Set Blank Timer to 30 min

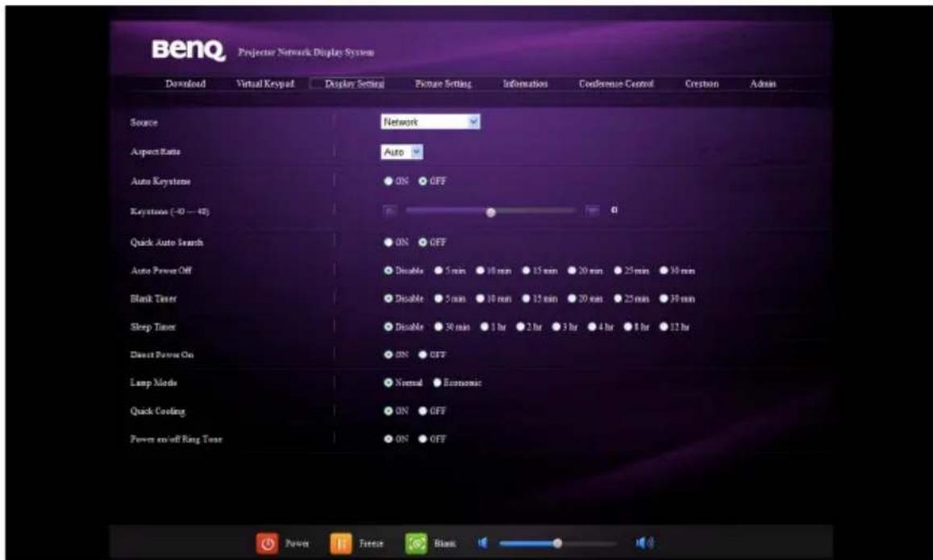(x=664, y=298)
